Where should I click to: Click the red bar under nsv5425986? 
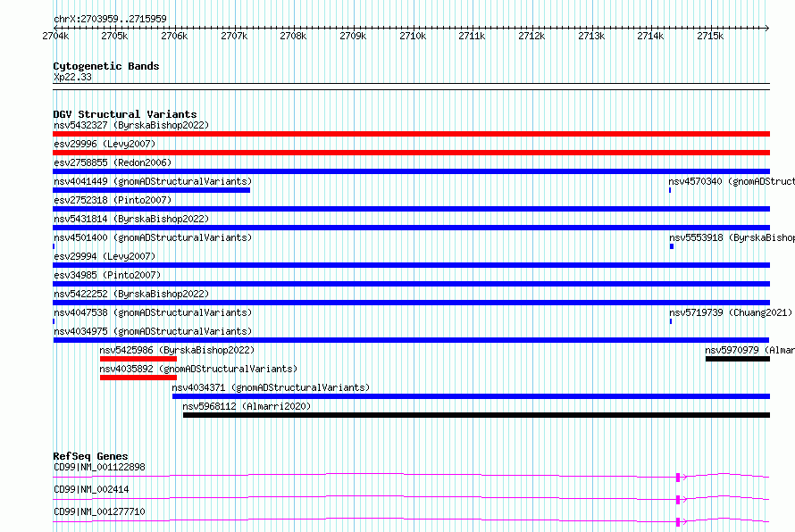pos(138,359)
